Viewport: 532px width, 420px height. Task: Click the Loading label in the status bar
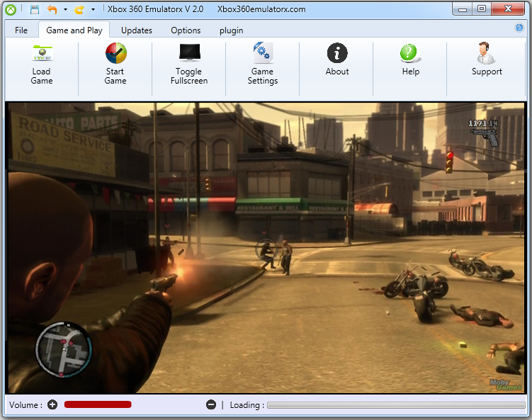point(247,405)
